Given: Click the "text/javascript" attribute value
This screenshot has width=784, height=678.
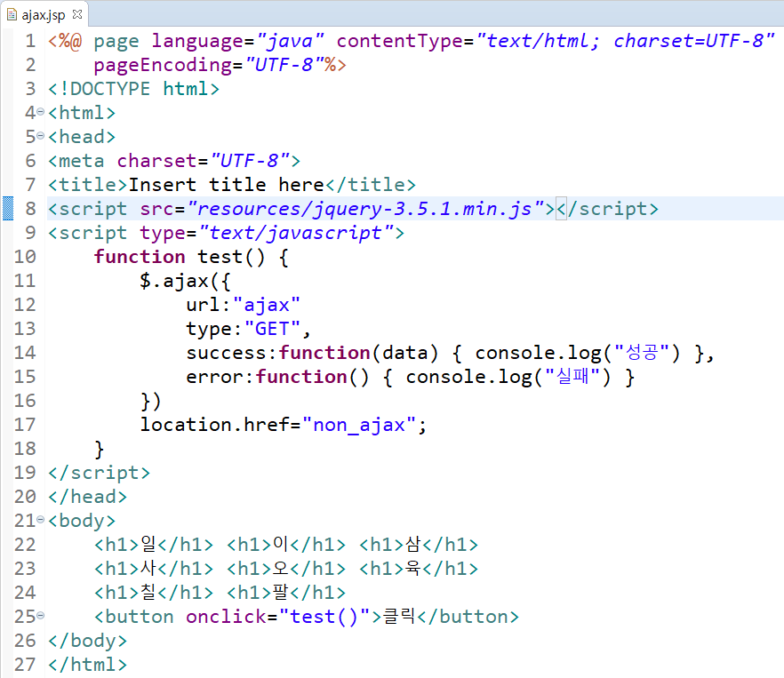Looking at the screenshot, I should 295,233.
